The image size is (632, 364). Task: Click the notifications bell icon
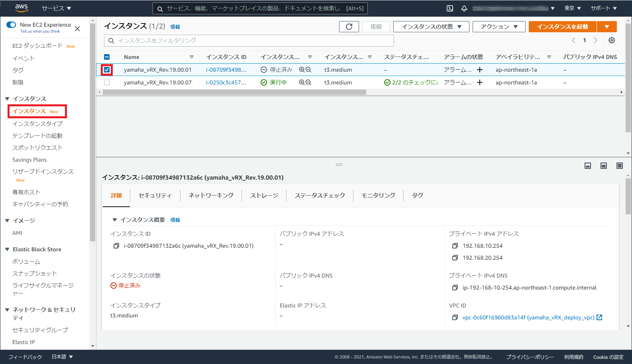click(464, 8)
